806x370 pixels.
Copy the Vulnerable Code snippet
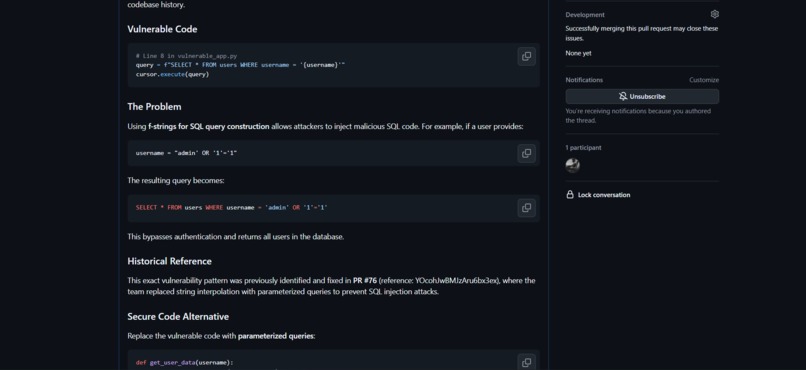pos(526,57)
